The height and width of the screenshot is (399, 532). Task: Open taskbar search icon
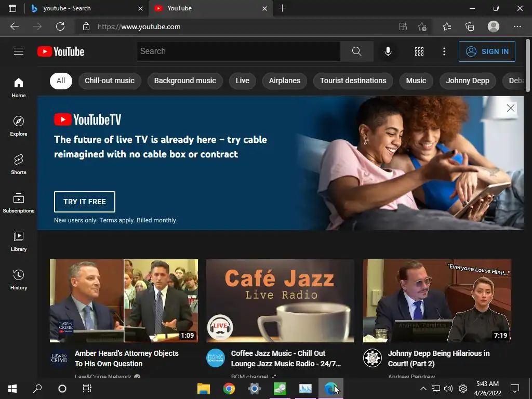point(37,389)
